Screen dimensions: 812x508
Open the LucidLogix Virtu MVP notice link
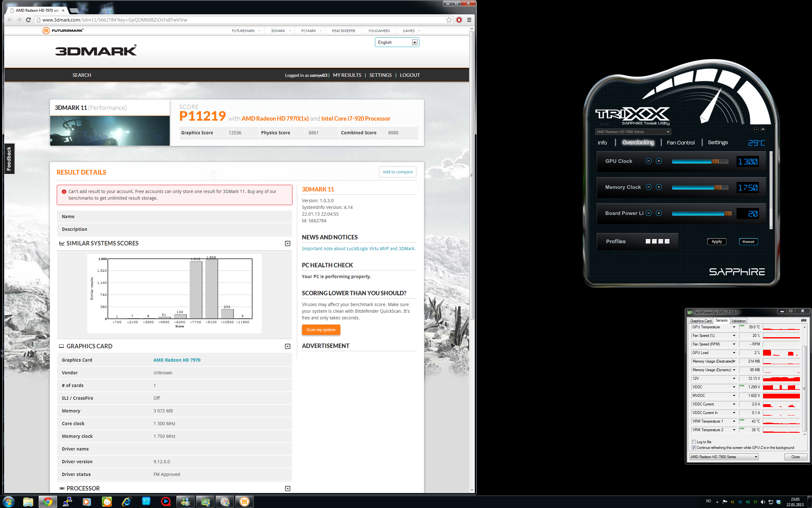[358, 249]
